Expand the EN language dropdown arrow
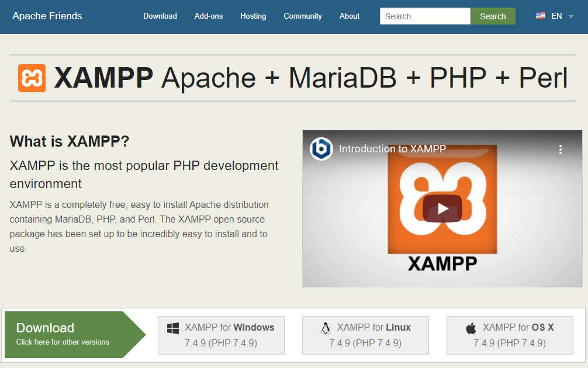 point(571,16)
